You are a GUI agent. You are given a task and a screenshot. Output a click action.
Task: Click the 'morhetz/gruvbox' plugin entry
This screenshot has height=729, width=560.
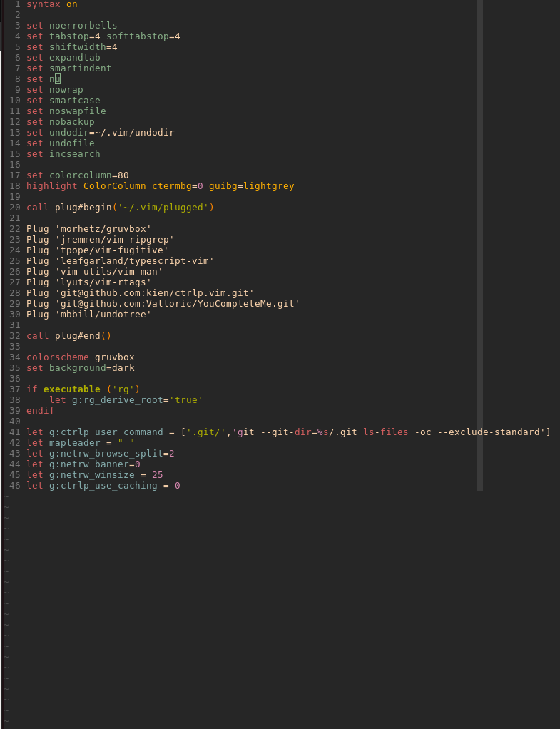click(x=103, y=229)
